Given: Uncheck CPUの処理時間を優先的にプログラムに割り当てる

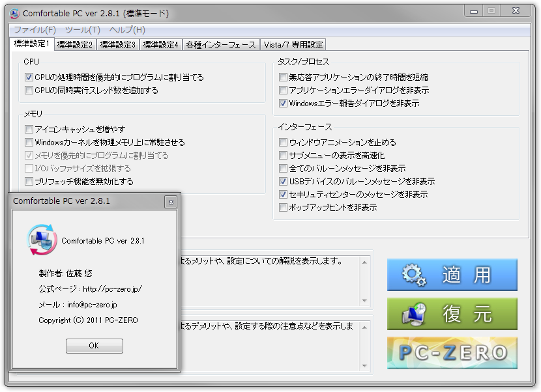Looking at the screenshot, I should tap(29, 77).
